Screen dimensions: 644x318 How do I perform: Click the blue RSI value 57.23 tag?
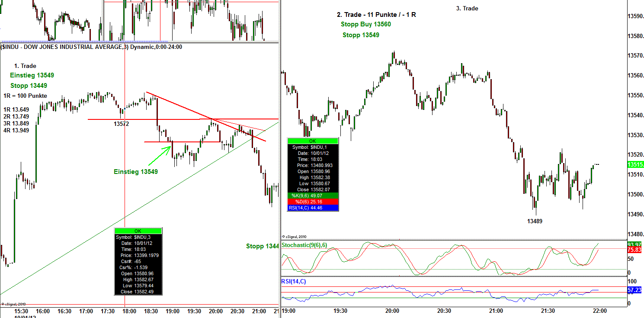[x=635, y=290]
